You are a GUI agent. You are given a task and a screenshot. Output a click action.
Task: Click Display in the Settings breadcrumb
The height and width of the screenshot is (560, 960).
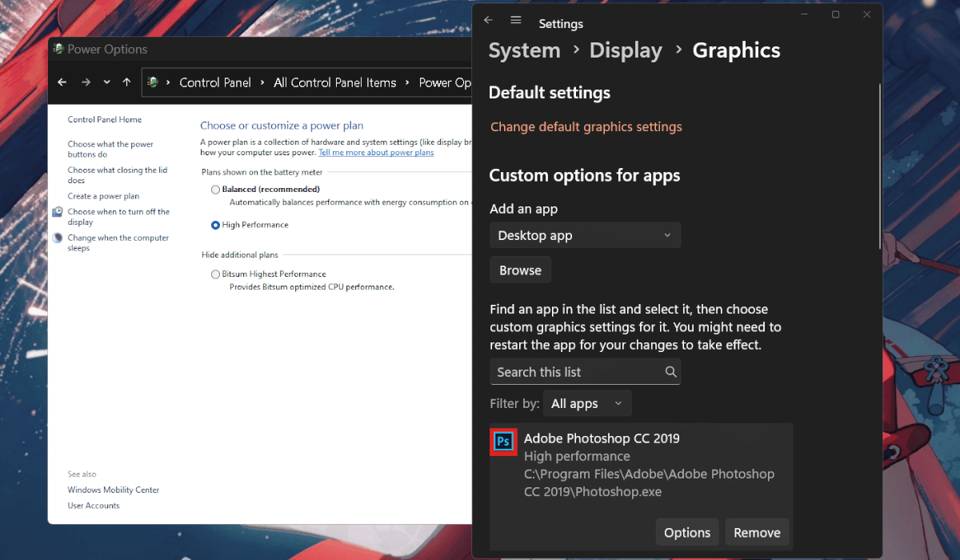pyautogui.click(x=626, y=50)
